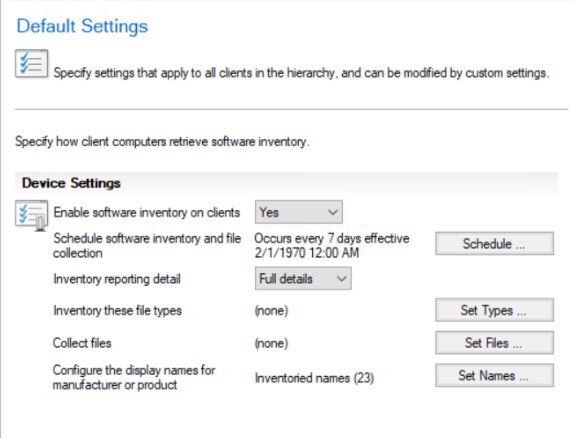Open the Schedule ... dialog button
This screenshot has width=573, height=438.
pyautogui.click(x=494, y=243)
